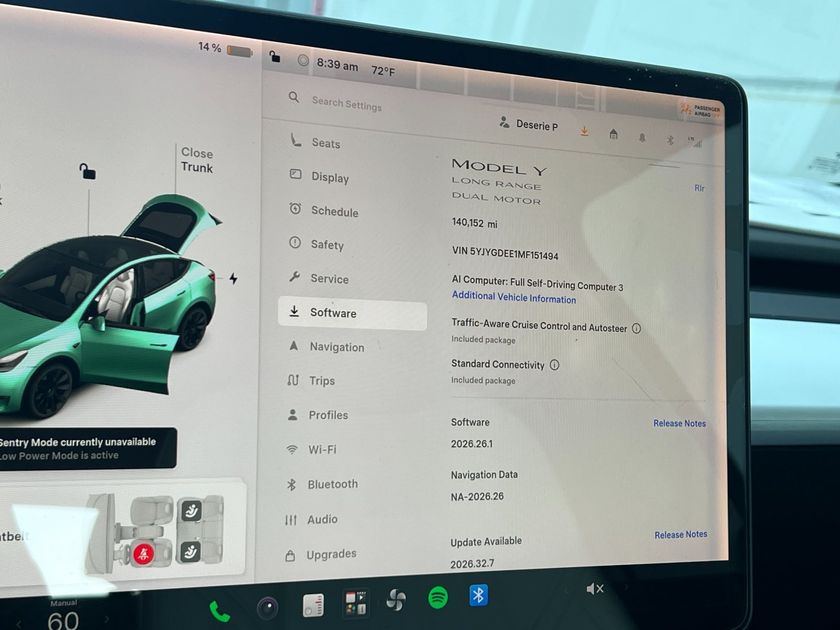Tap the lock icon in the status bar
The width and height of the screenshot is (840, 630).
[275, 56]
